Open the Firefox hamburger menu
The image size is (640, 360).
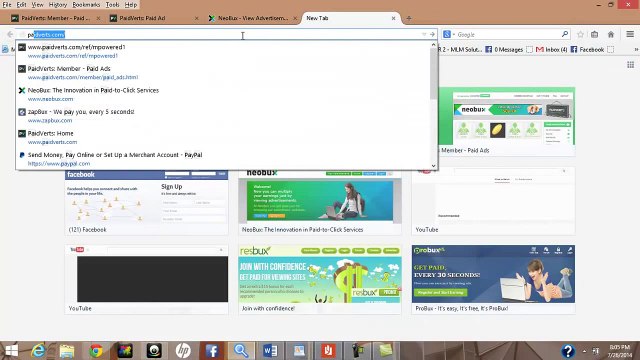point(630,34)
